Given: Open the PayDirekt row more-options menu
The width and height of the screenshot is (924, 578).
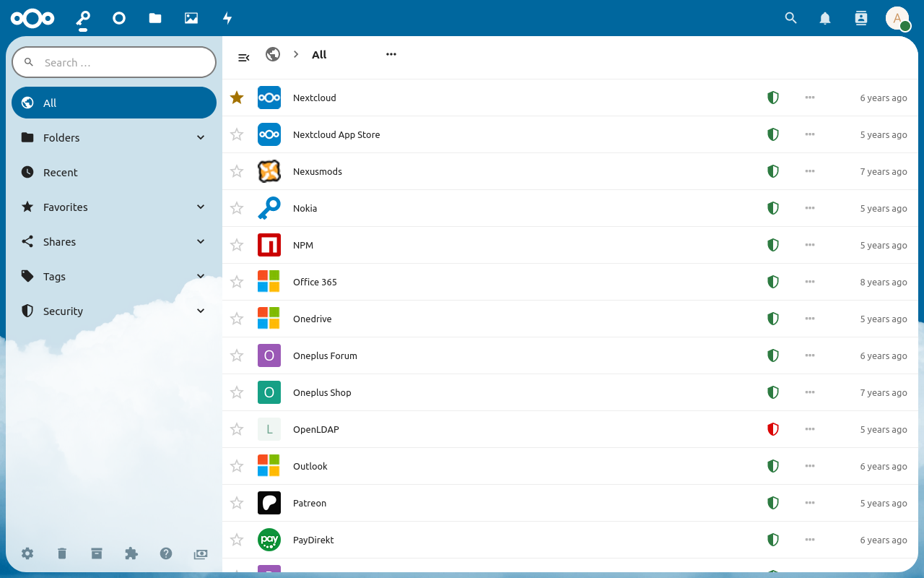Looking at the screenshot, I should click(x=810, y=540).
